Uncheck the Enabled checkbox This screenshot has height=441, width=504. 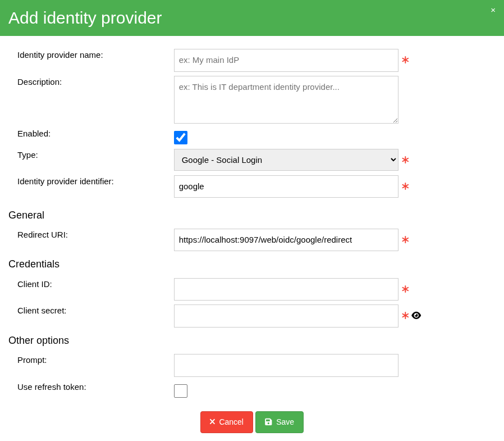pyautogui.click(x=181, y=138)
